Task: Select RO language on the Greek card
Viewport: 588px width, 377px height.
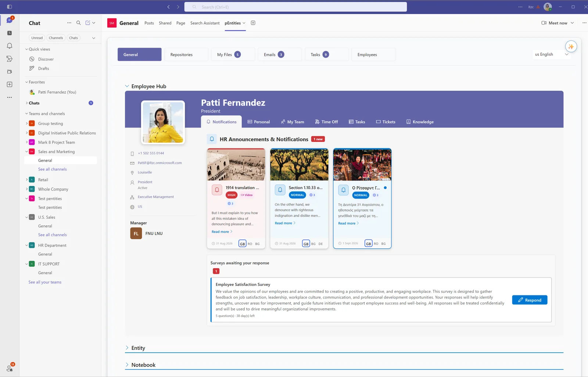Action: [x=376, y=244]
